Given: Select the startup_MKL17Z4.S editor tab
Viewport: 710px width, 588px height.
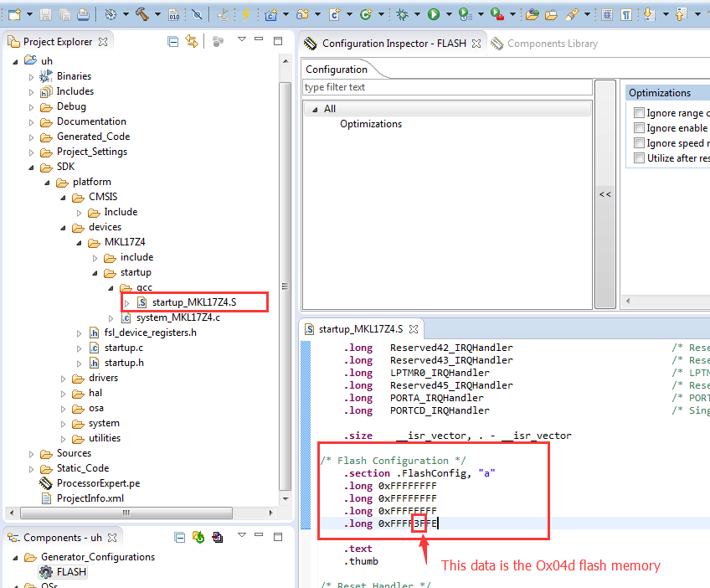Looking at the screenshot, I should click(x=360, y=329).
